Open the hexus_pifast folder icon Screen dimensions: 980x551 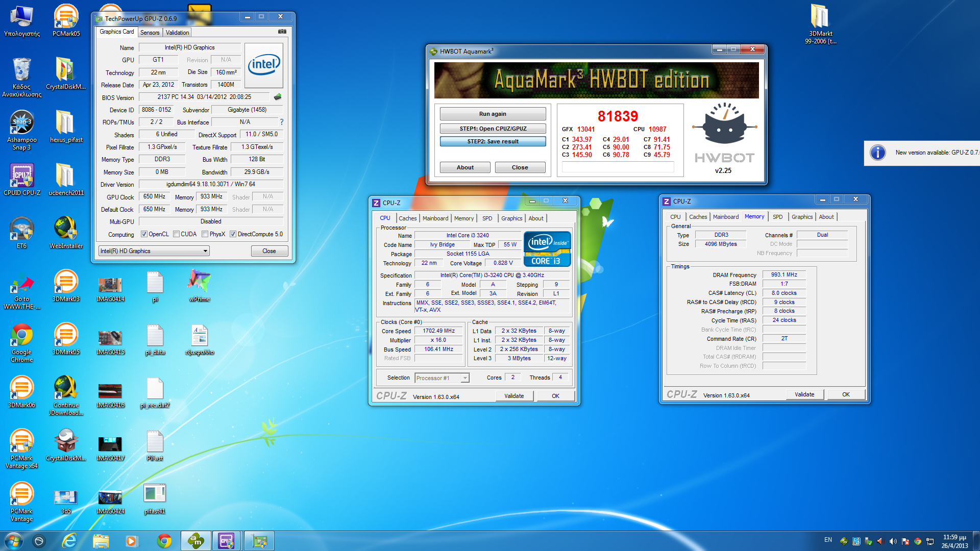[x=66, y=126]
